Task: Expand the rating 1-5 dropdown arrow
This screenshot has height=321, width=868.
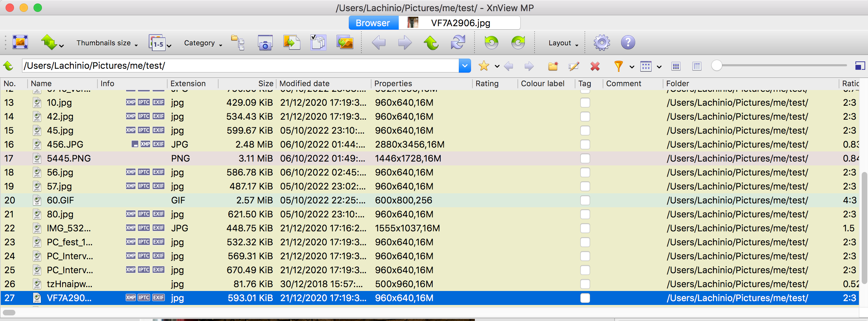Action: tap(169, 46)
